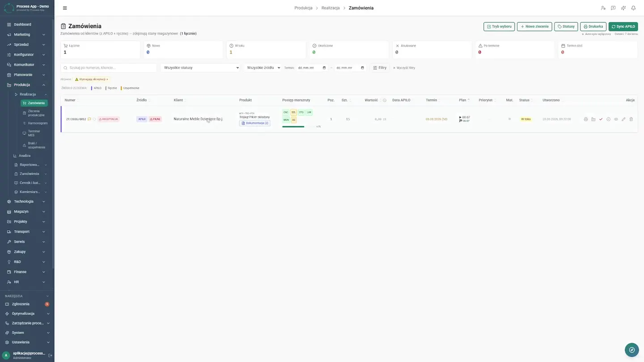The width and height of the screenshot is (644, 362).
Task: Open the Wszystkie źródła dropdown
Action: point(263,67)
